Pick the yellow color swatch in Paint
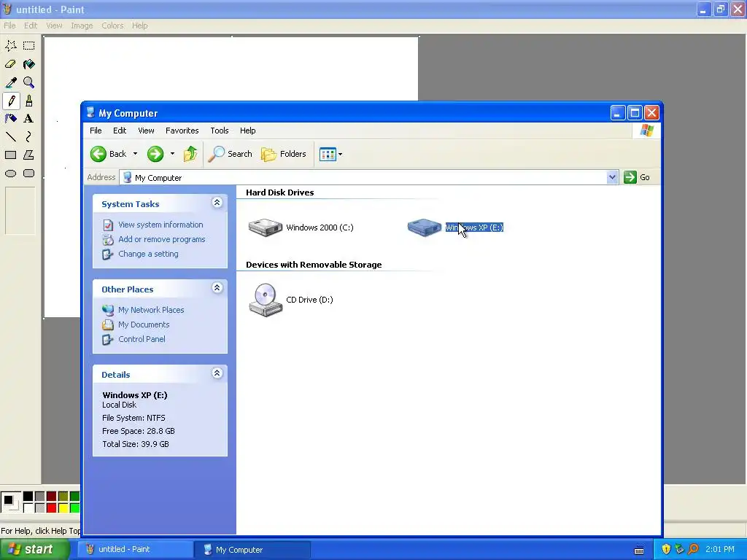747x560 pixels. click(x=63, y=508)
